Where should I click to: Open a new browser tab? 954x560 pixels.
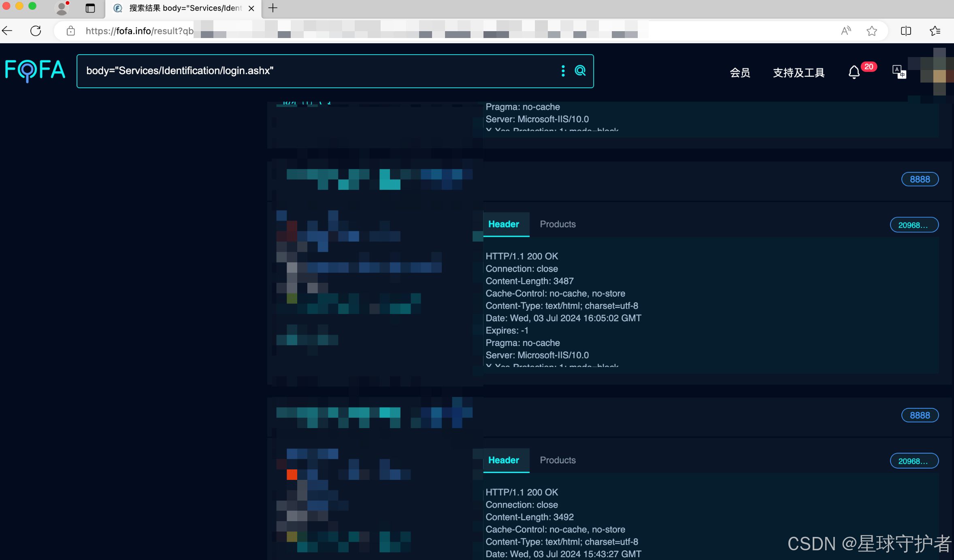coord(273,8)
